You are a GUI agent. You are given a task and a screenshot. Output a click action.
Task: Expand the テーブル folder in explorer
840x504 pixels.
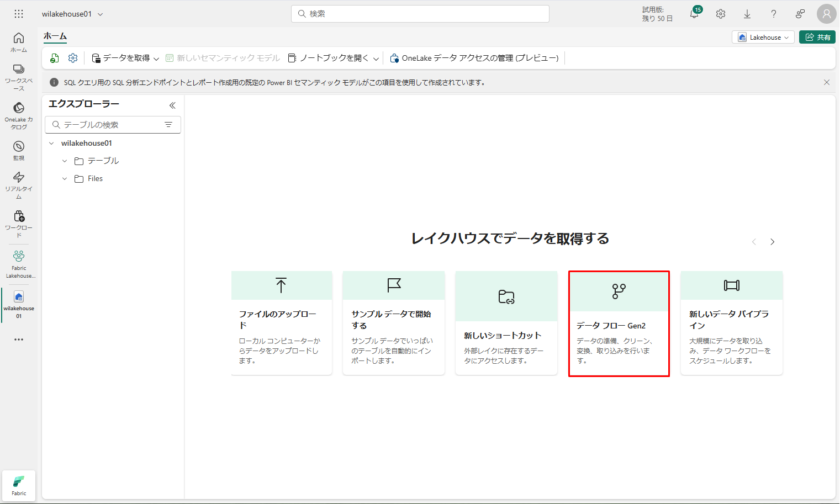(65, 161)
